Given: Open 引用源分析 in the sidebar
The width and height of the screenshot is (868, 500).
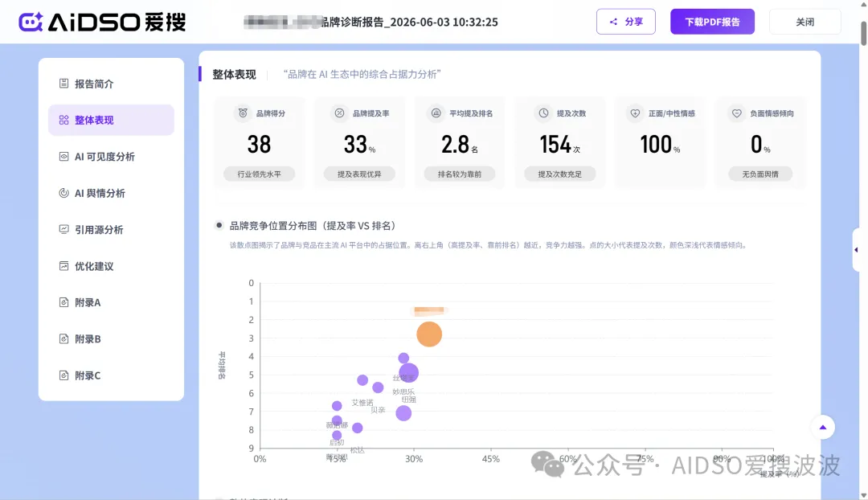Looking at the screenshot, I should (x=111, y=230).
